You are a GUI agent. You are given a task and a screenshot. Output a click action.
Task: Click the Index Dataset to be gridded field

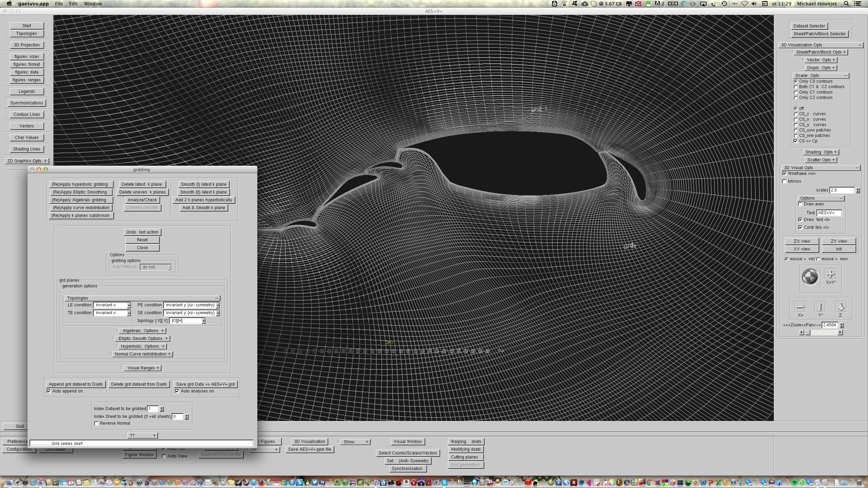point(153,409)
